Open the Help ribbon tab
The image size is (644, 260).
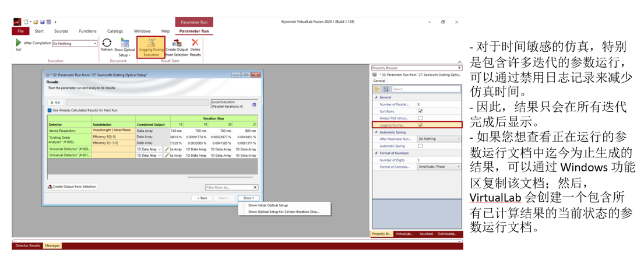(x=165, y=31)
